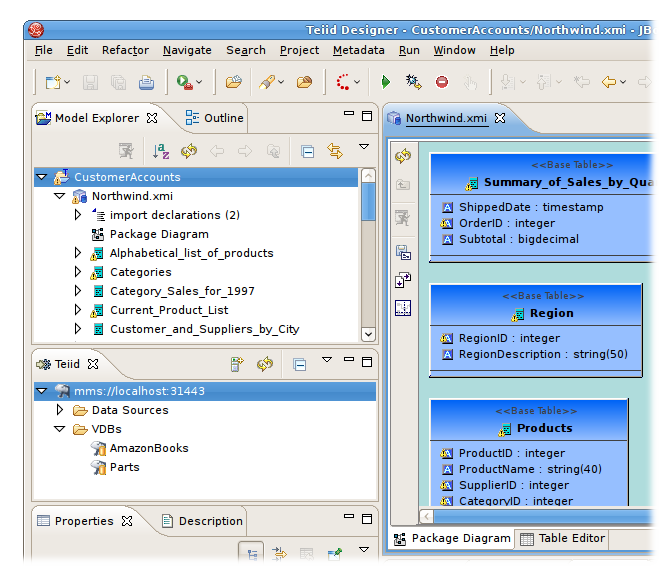Expand the Current_Product_List node
Image resolution: width=659 pixels, height=566 pixels.
tap(78, 310)
